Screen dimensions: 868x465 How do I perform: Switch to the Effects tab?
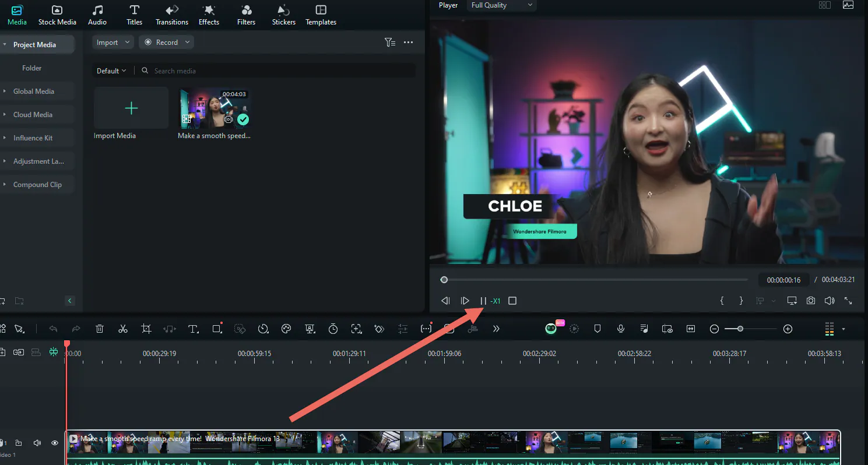pos(209,15)
